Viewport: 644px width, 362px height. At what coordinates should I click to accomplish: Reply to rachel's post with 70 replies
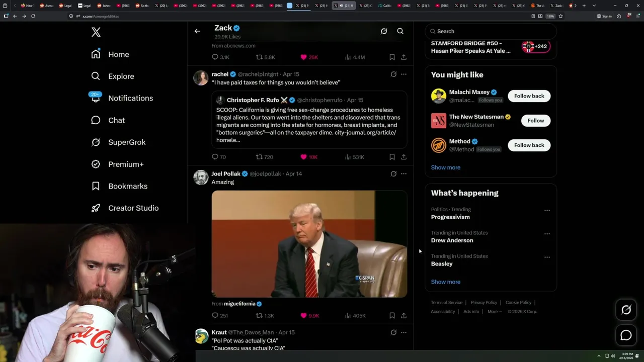tap(219, 157)
